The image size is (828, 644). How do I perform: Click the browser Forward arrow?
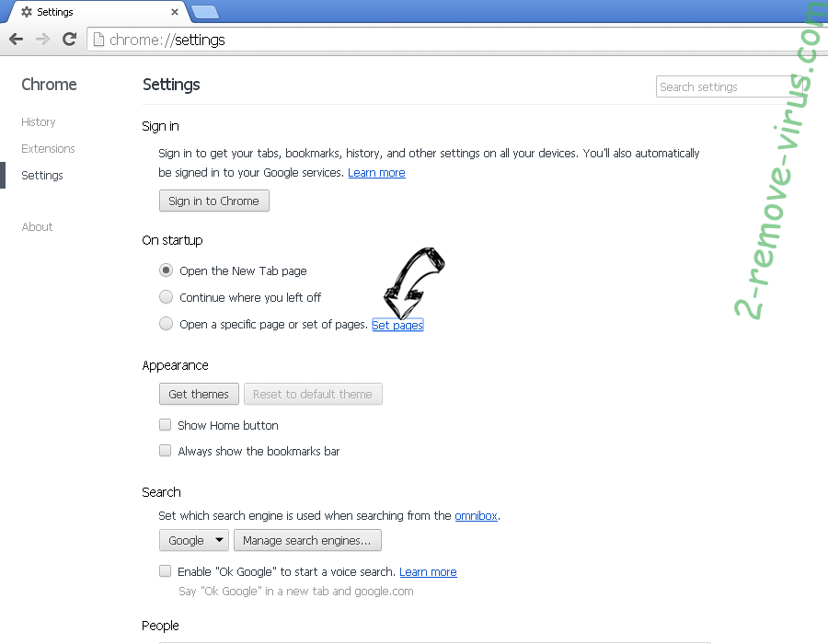[x=42, y=39]
